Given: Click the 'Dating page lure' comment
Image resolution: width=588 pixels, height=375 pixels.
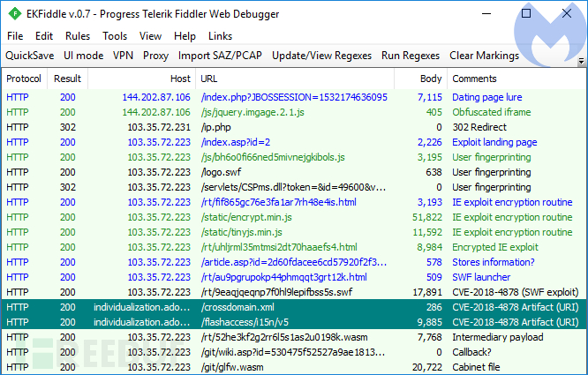Looking at the screenshot, I should click(x=486, y=97).
